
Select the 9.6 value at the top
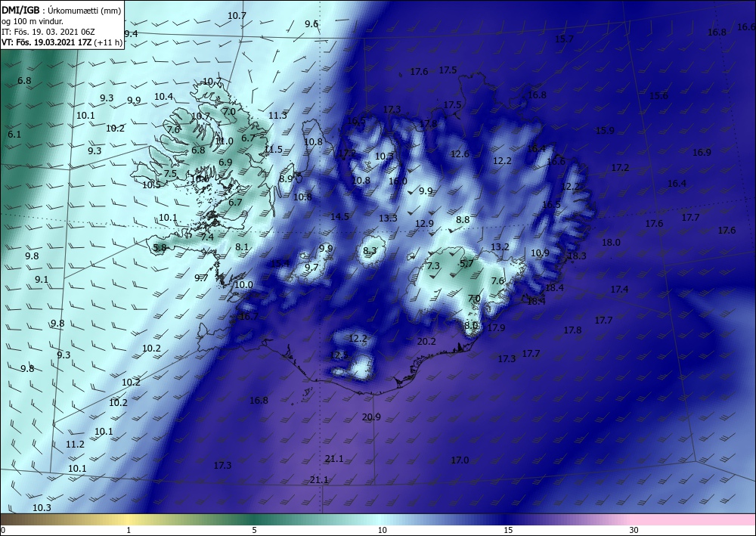pyautogui.click(x=312, y=23)
